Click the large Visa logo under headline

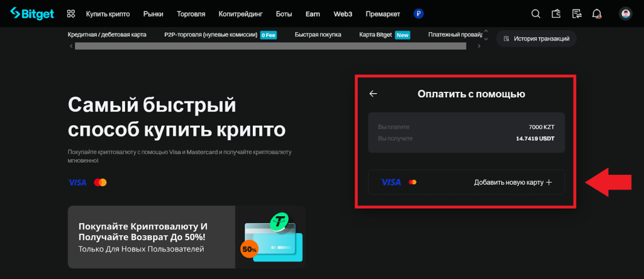77,183
